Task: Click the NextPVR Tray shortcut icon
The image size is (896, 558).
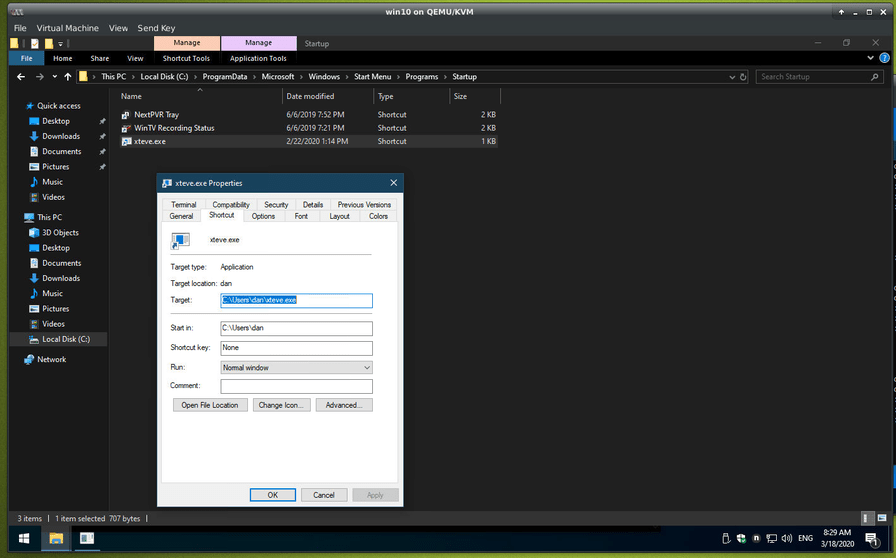Action: (x=125, y=115)
